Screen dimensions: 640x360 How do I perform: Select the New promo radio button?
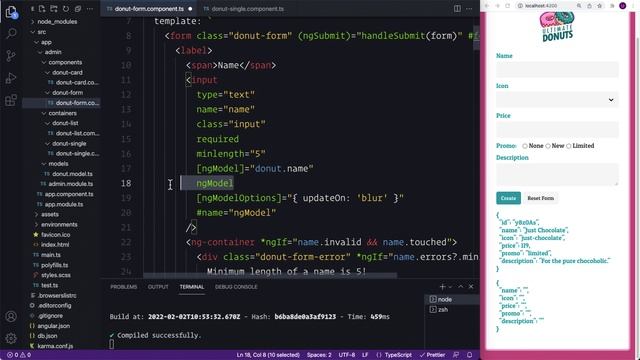(x=548, y=146)
